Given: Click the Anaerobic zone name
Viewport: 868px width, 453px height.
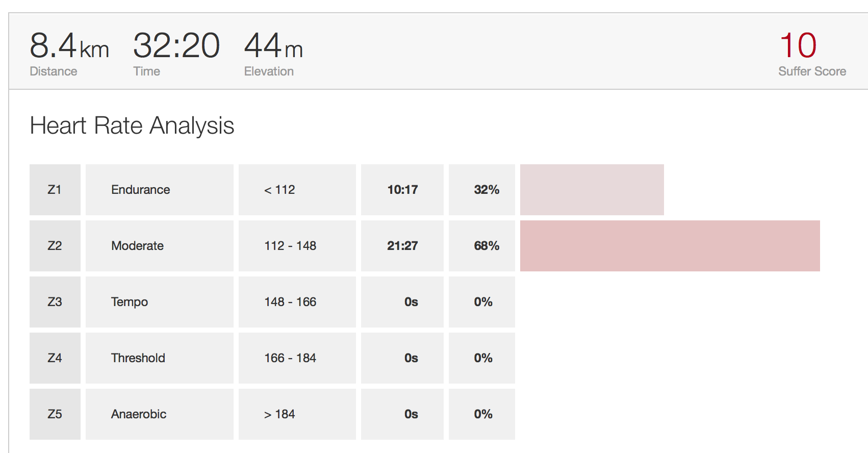Looking at the screenshot, I should [139, 414].
